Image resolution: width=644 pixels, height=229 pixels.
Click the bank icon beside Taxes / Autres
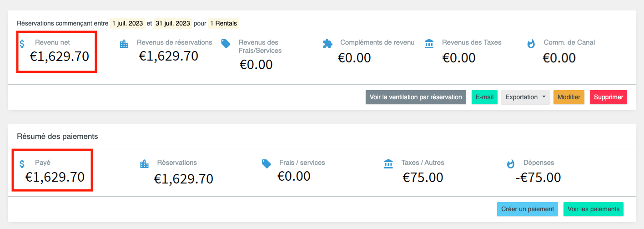(388, 163)
